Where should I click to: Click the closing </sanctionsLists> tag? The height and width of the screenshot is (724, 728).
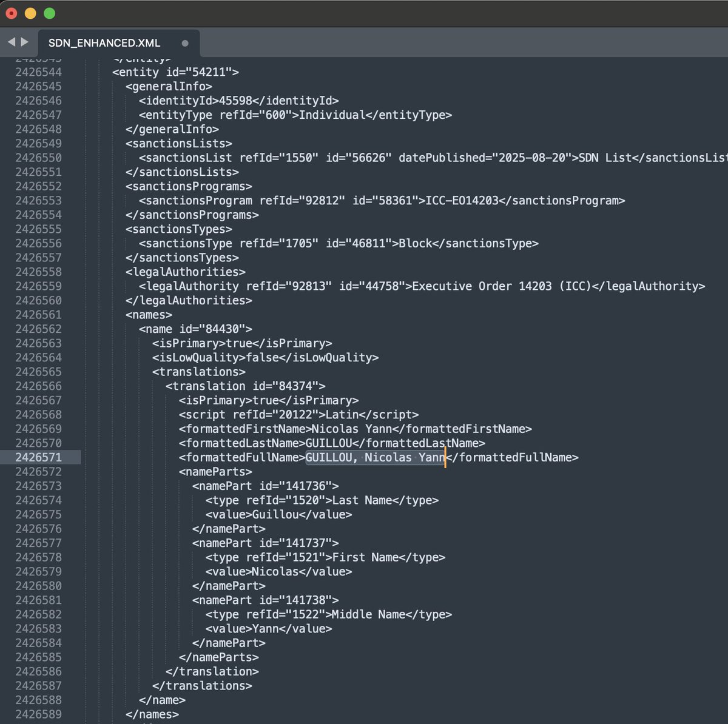tap(183, 172)
